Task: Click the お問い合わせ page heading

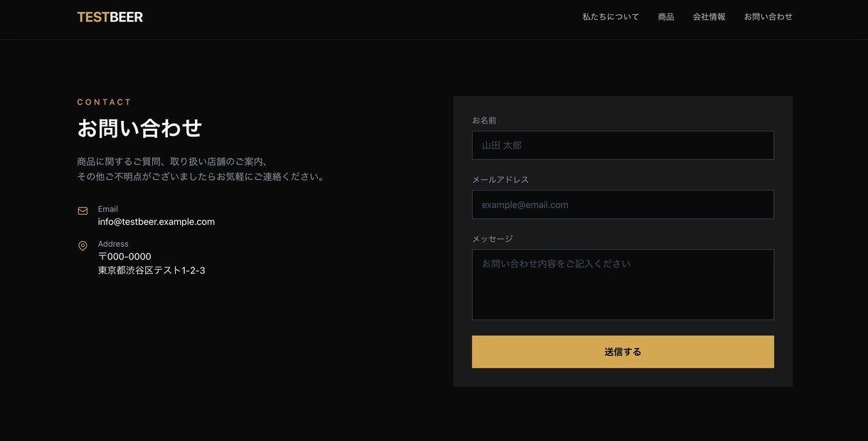Action: tap(139, 129)
